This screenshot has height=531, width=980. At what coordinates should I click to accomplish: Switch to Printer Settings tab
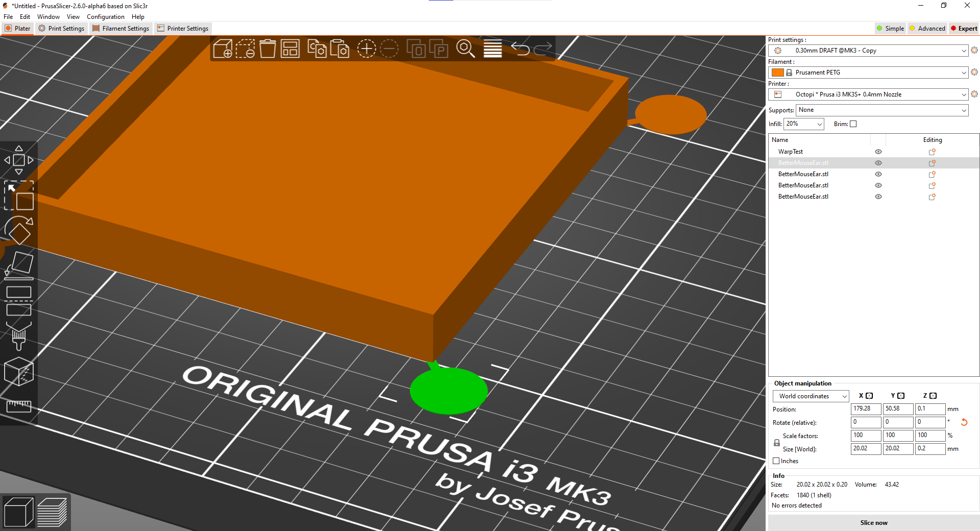183,29
